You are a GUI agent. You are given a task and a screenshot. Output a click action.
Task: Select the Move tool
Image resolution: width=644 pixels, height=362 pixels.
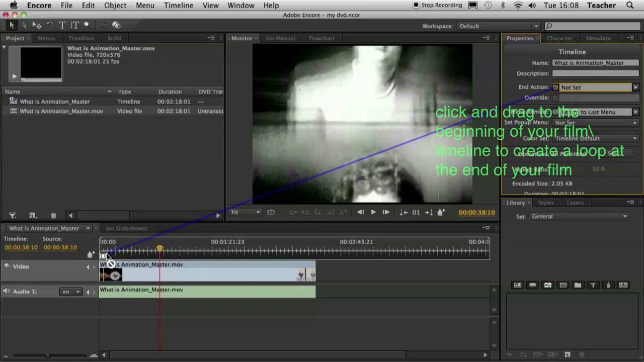click(x=37, y=25)
